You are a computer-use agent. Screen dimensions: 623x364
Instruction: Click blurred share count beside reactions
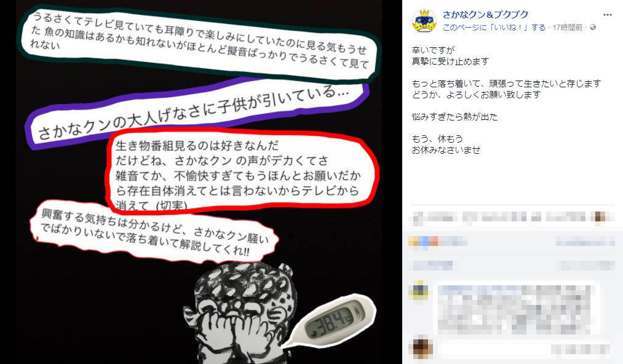pos(584,241)
